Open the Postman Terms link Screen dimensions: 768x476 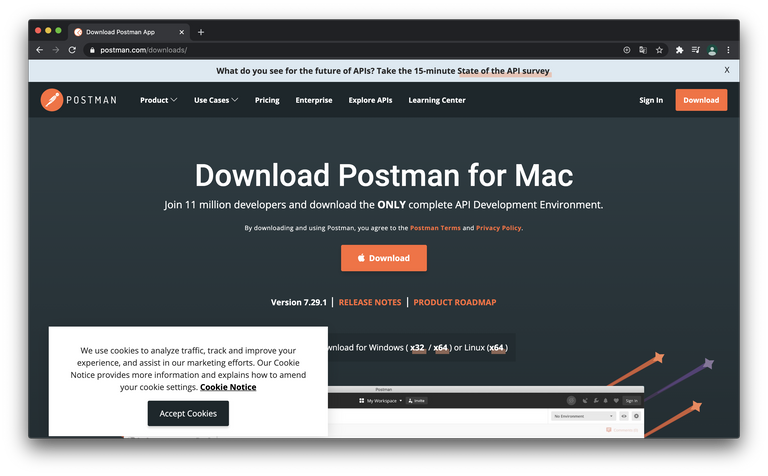point(435,228)
